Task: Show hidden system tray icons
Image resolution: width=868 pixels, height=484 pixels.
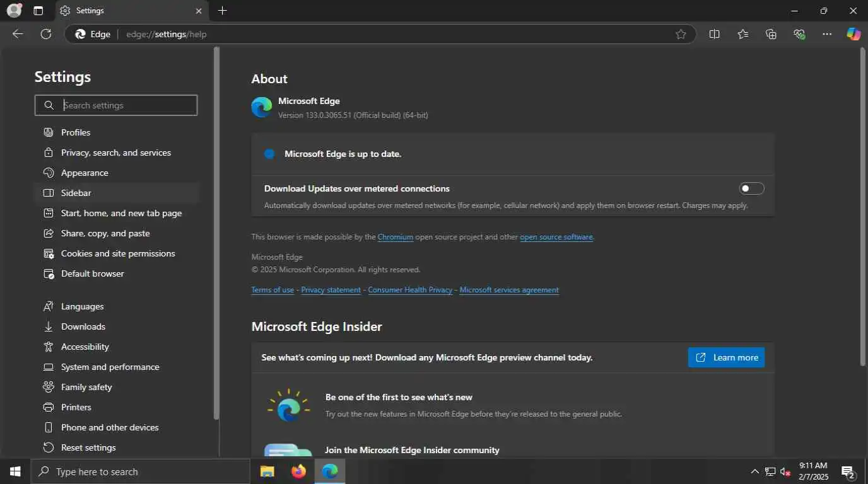Action: coord(754,471)
